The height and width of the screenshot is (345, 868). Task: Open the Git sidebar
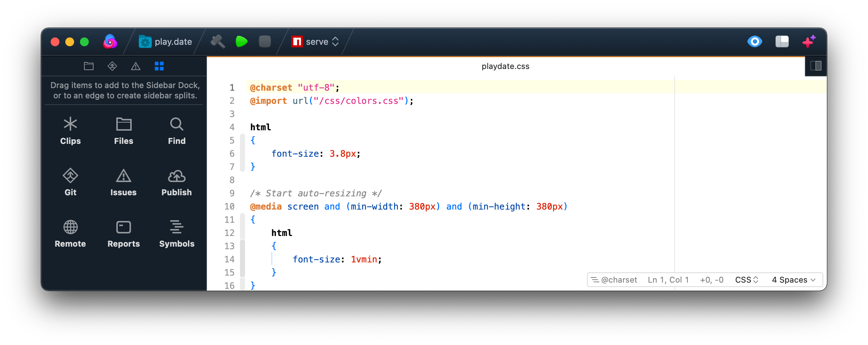pyautogui.click(x=70, y=182)
